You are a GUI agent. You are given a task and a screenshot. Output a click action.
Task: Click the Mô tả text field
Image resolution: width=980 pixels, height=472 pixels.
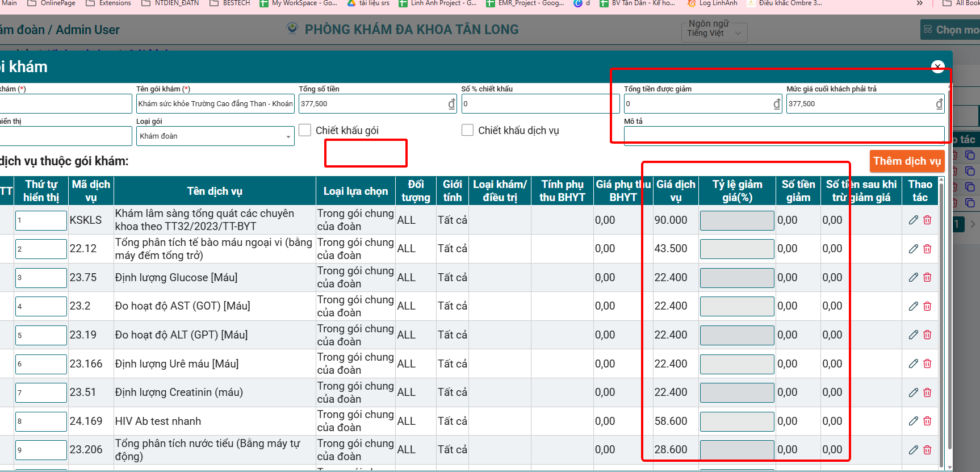784,136
